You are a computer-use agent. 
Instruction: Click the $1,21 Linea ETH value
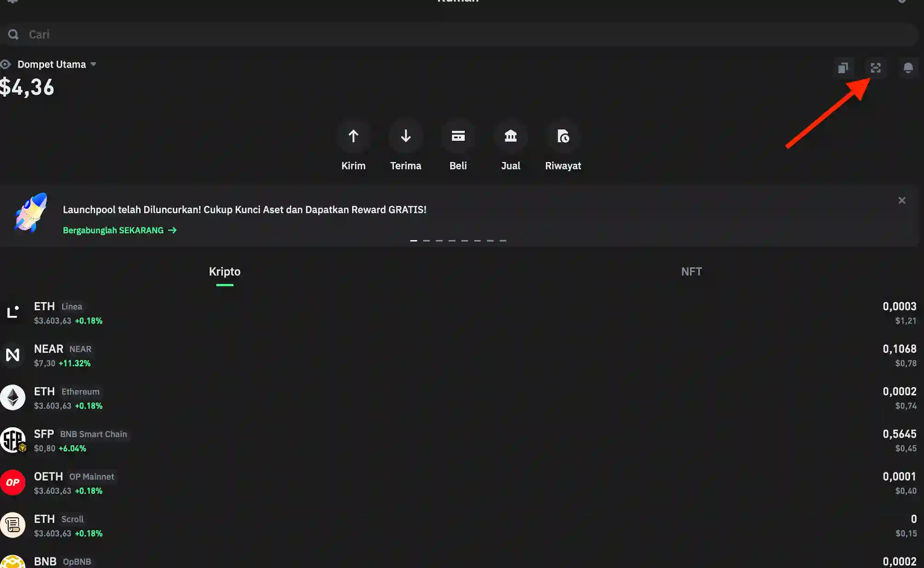pyautogui.click(x=906, y=321)
